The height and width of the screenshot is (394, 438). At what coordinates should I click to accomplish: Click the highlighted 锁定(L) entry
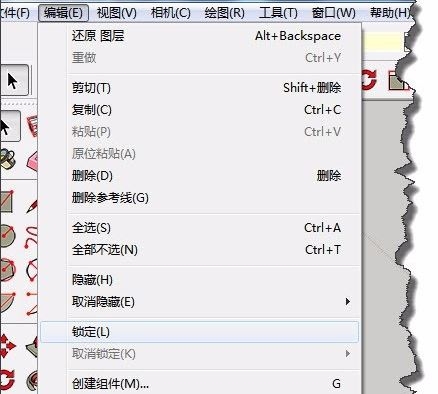point(199,332)
